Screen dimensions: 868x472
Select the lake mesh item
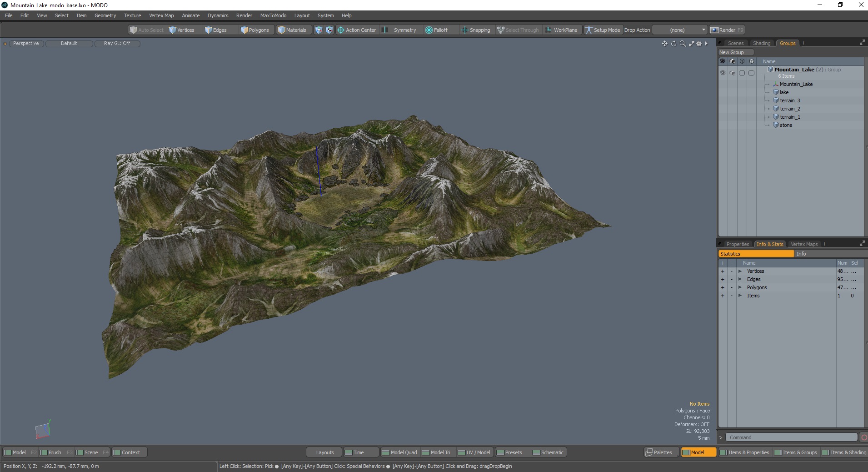point(784,92)
